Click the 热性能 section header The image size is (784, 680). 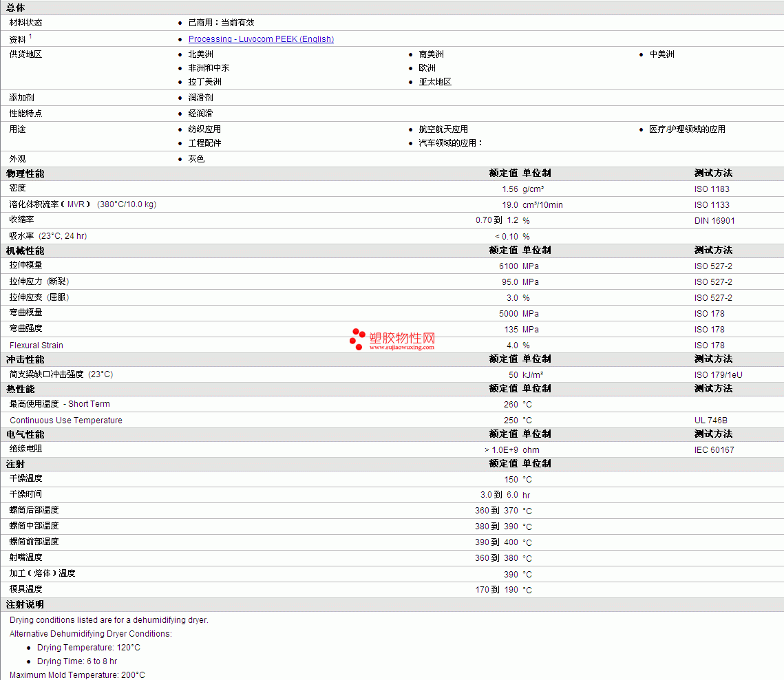(x=21, y=389)
